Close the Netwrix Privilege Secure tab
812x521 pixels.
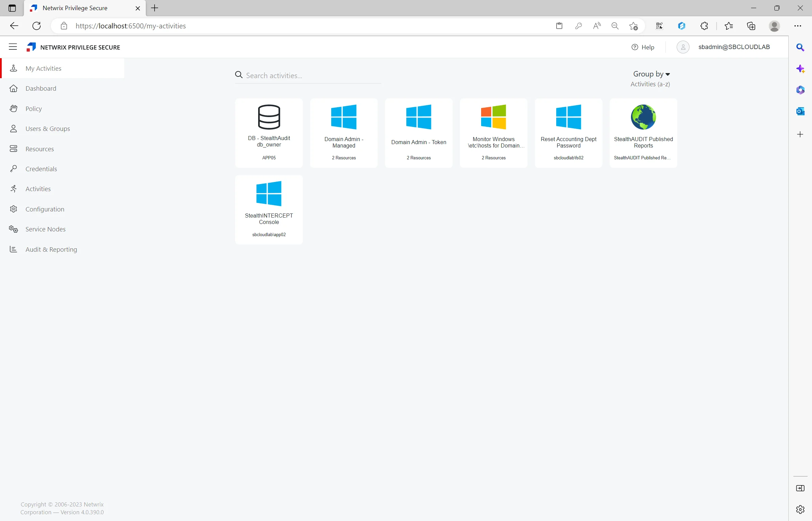(x=138, y=8)
